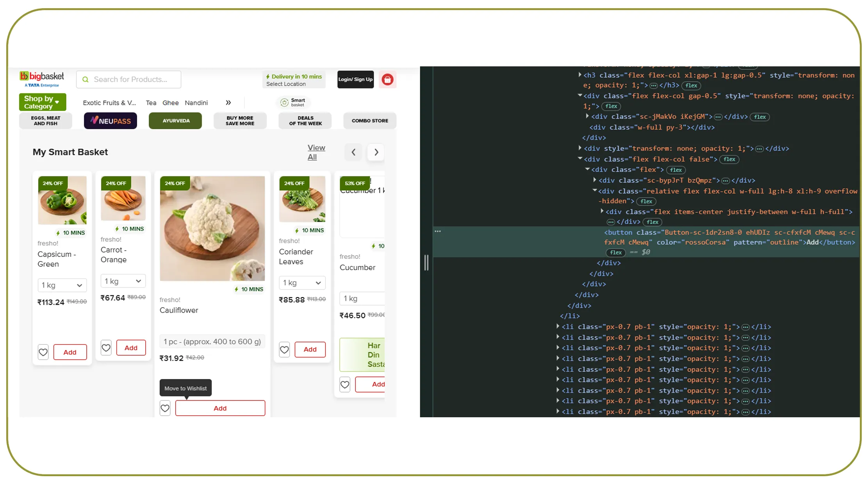868x484 pixels.
Task: Open Capsicum 1 kg quantity dropdown
Action: [x=62, y=285]
